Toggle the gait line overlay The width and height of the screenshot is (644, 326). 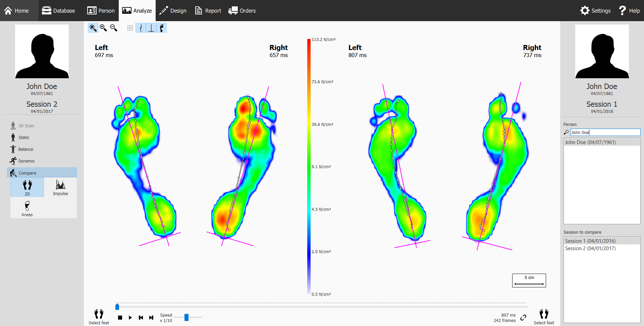click(141, 28)
